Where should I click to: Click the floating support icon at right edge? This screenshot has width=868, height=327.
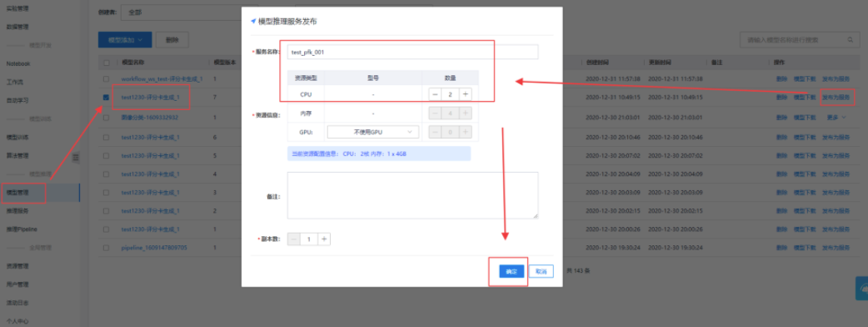click(x=862, y=288)
